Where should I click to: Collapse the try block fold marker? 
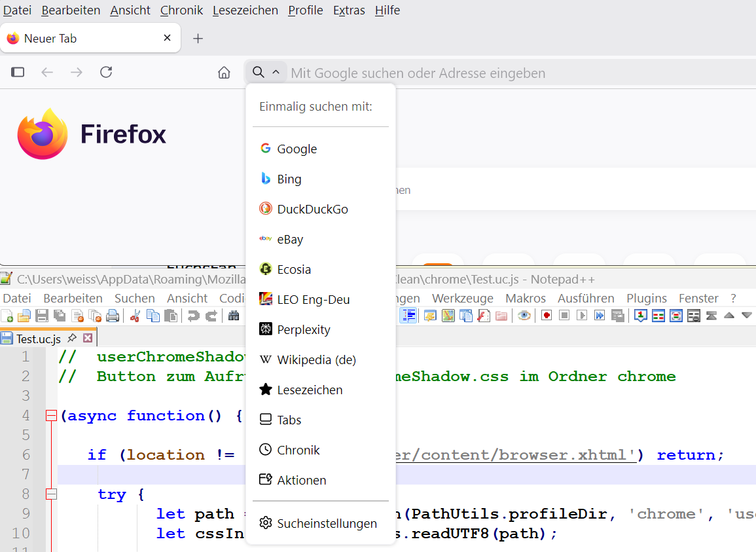(51, 494)
